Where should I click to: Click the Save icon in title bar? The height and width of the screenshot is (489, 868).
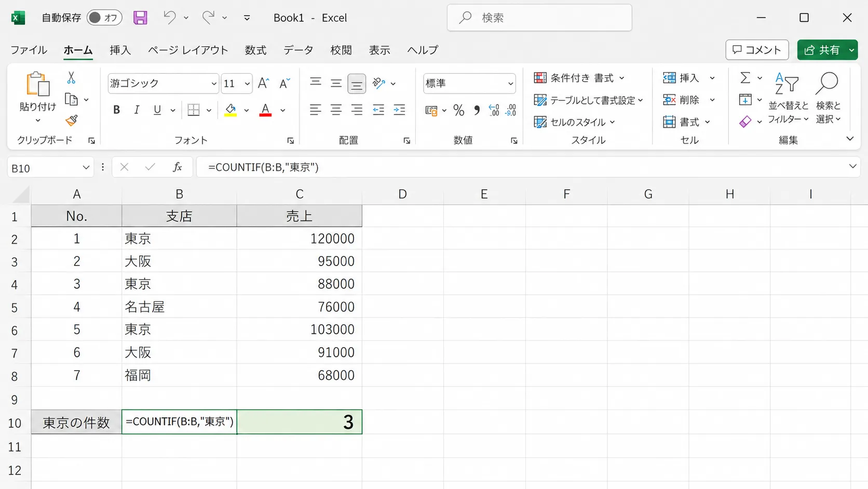(140, 18)
